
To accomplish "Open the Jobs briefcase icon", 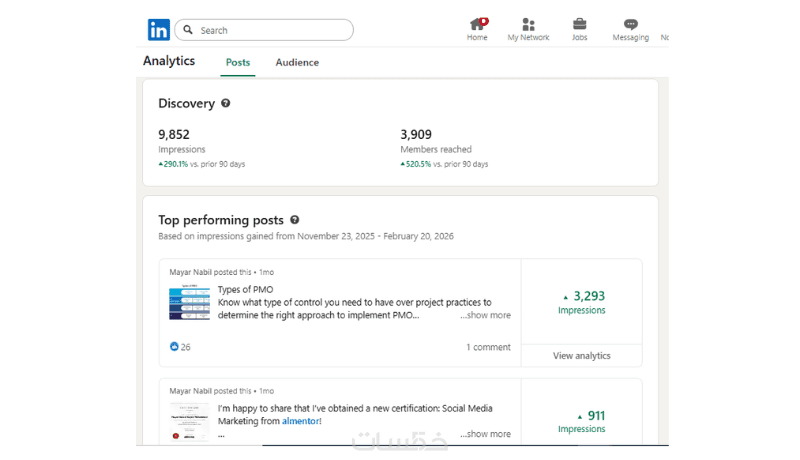I will (580, 24).
